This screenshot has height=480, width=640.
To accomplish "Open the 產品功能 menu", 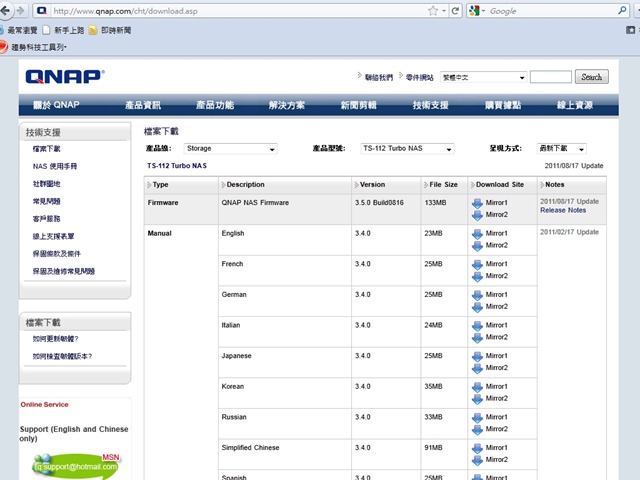I will 215,105.
